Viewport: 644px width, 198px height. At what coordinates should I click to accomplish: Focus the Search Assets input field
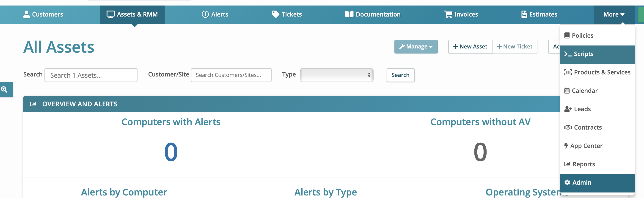point(91,75)
